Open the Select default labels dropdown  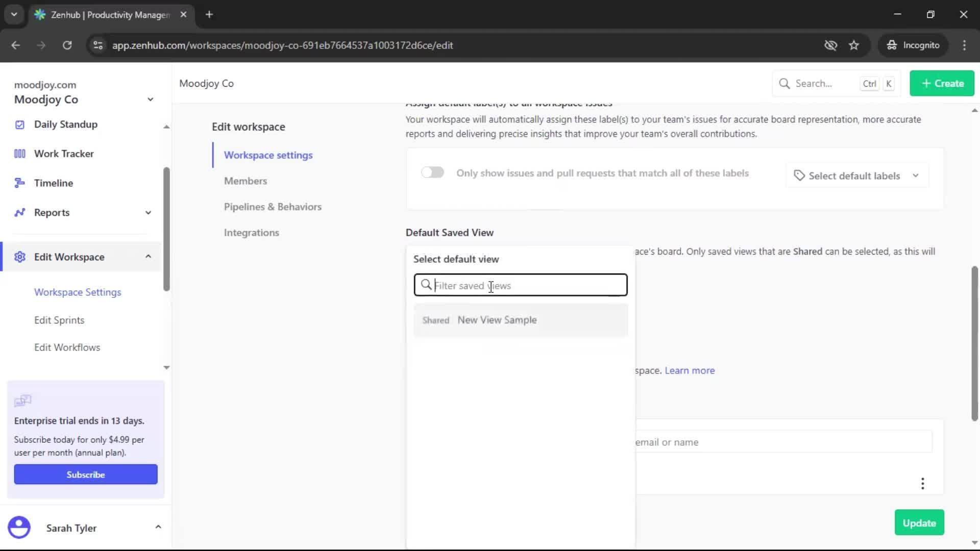coord(857,176)
